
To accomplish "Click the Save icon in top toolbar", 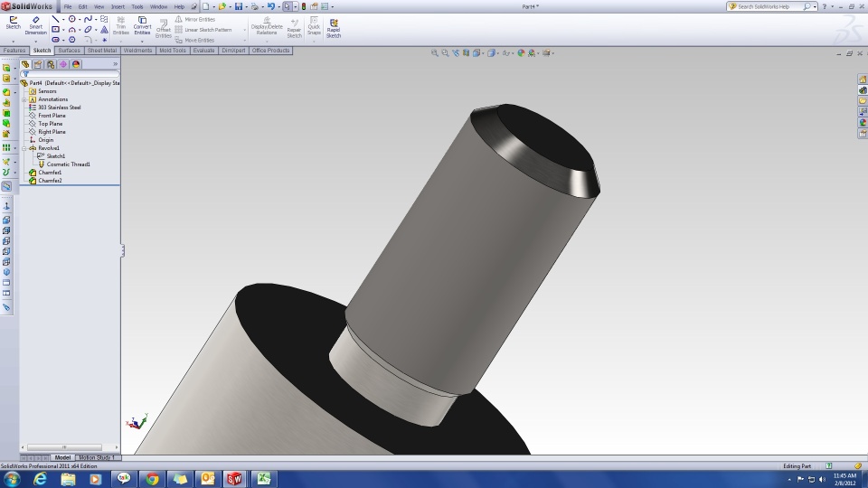I will pyautogui.click(x=239, y=6).
